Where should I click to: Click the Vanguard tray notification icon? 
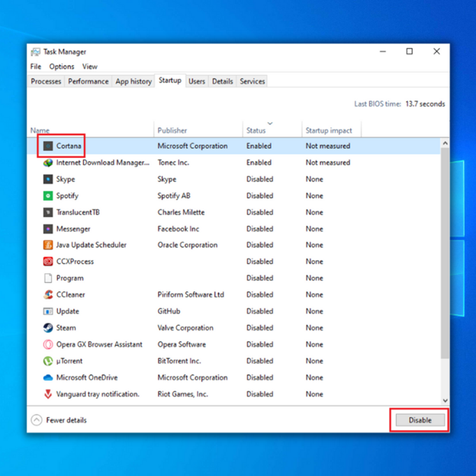pyautogui.click(x=47, y=394)
